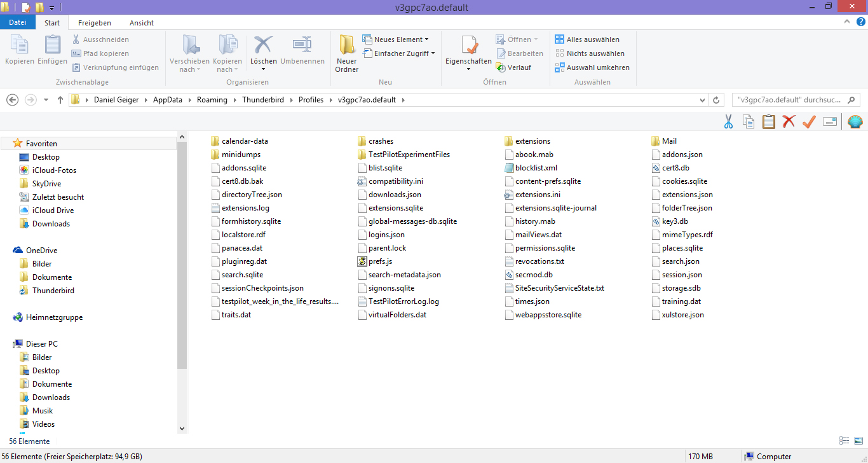
Task: Click the scissors icon in the right toolbar
Action: [x=729, y=121]
